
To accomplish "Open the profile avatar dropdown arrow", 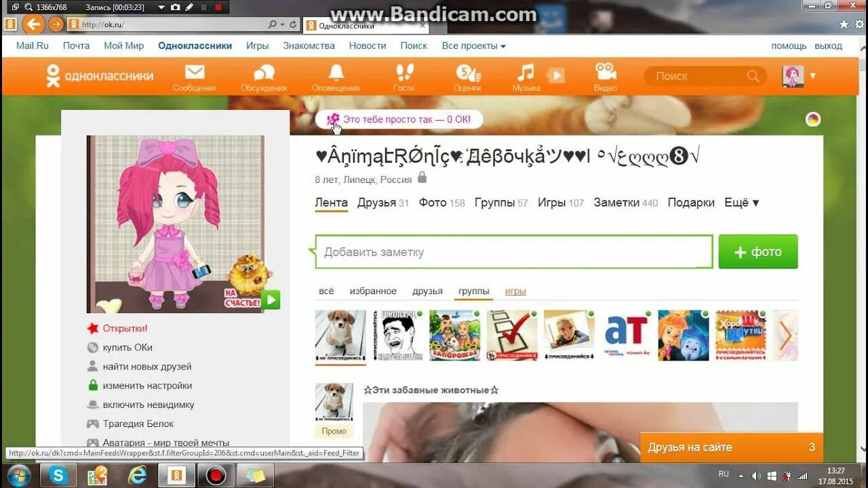I will coord(812,76).
